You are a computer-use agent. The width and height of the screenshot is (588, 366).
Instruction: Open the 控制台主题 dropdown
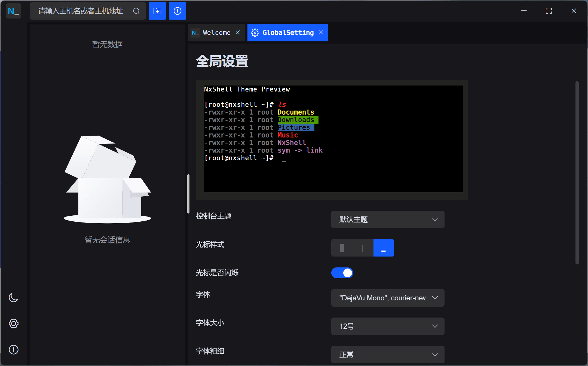[388, 219]
